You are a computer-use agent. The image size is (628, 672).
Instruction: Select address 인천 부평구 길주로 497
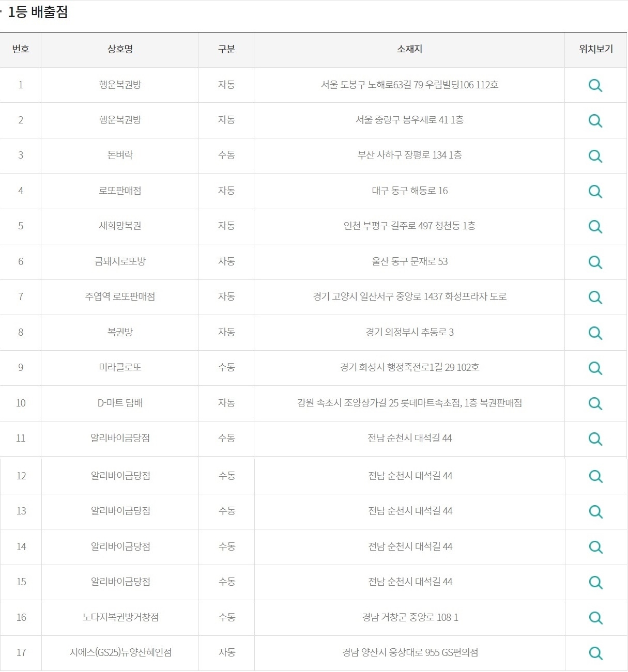[388, 226]
